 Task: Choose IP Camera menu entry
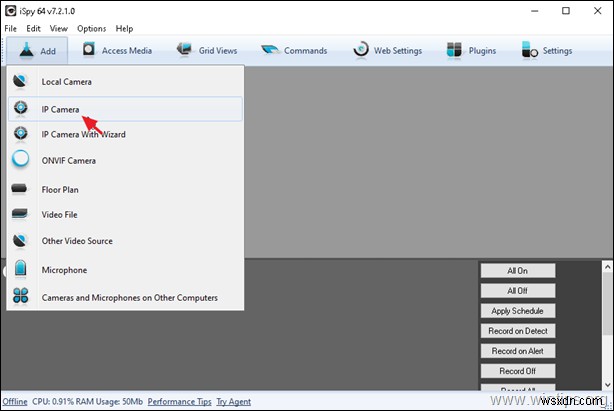tap(125, 109)
